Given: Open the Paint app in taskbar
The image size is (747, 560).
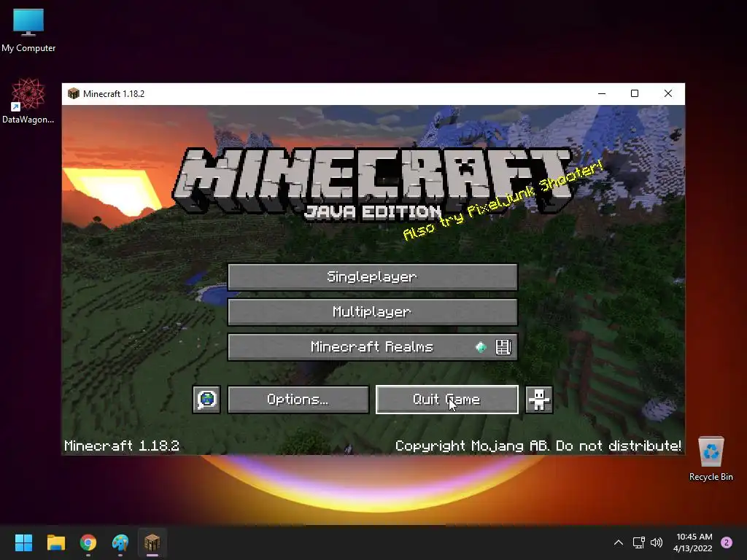Looking at the screenshot, I should click(x=120, y=542).
